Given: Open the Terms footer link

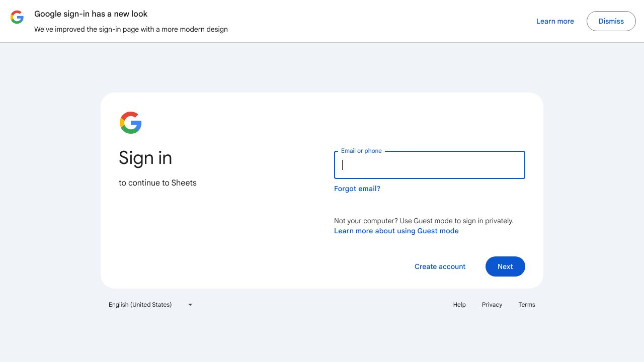Looking at the screenshot, I should click(527, 305).
